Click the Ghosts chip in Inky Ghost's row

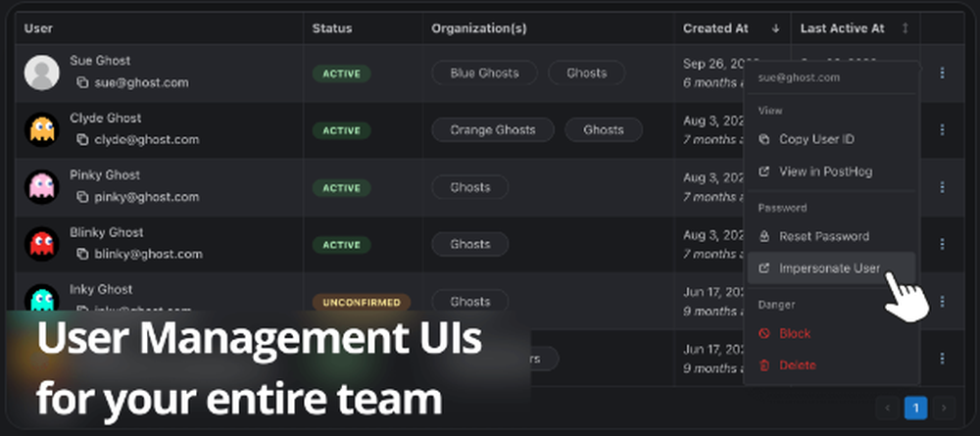(x=470, y=302)
